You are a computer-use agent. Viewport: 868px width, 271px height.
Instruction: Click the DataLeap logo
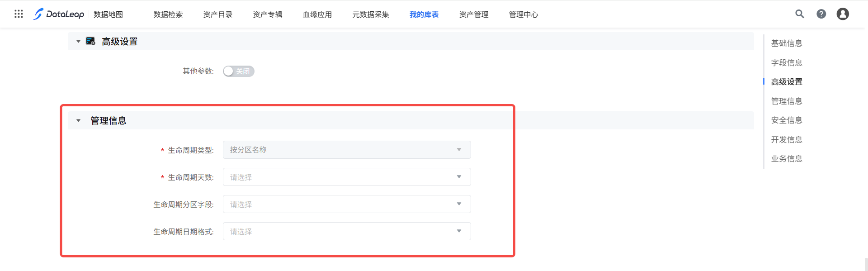(x=59, y=14)
